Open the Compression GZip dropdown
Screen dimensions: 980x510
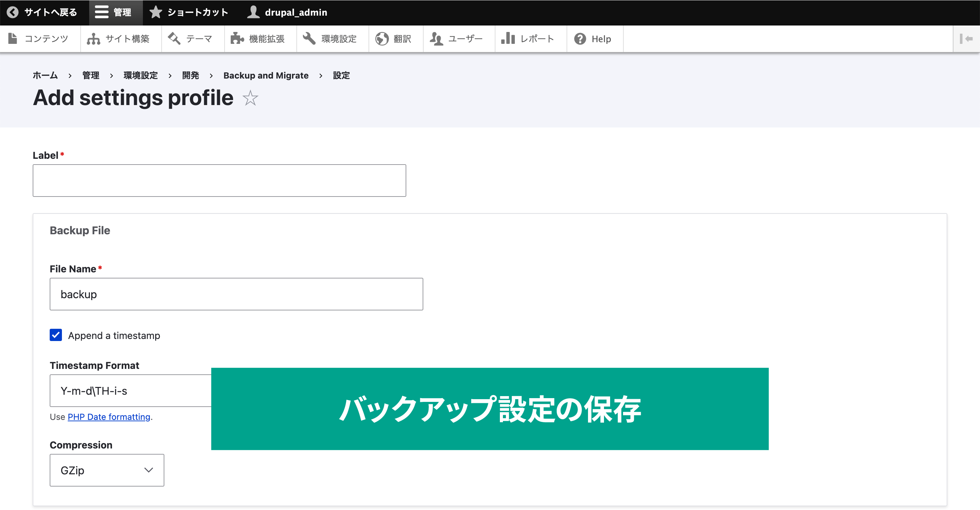[107, 470]
